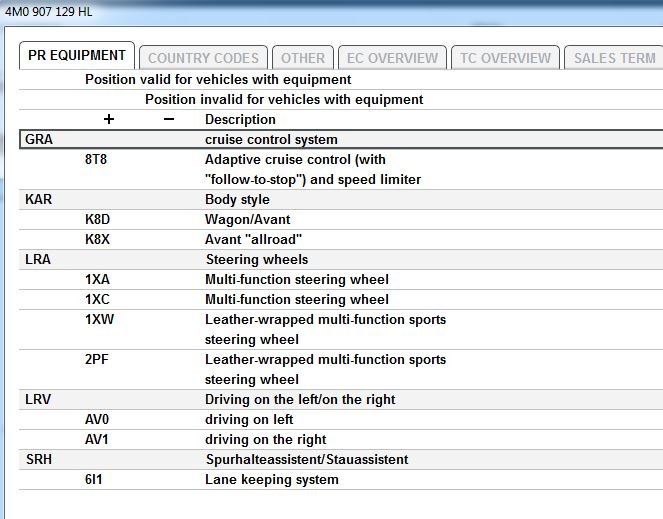This screenshot has width=663, height=519.
Task: Select the KAR Body style row
Action: 237,200
